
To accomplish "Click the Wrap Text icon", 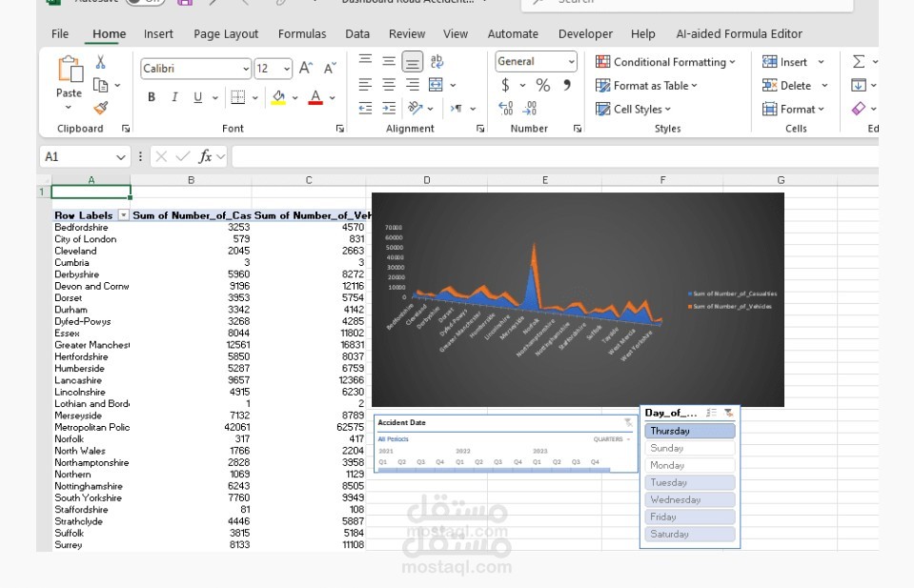I will tap(437, 61).
